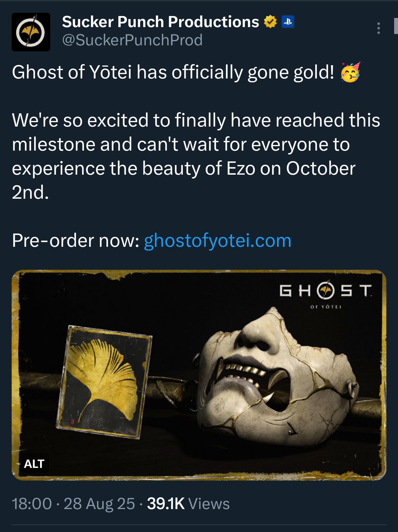Open the three-dot more options menu
The image size is (398, 532).
[x=379, y=28]
